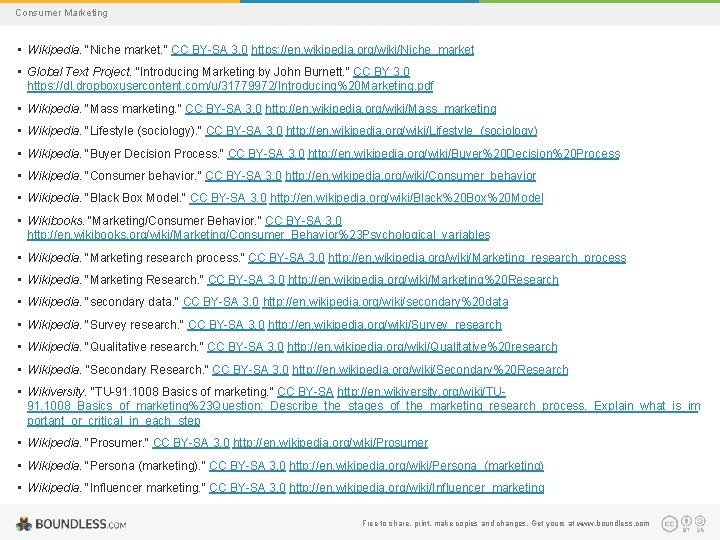Click the "Survey research." citation title
This screenshot has width=720, height=540.
point(135,325)
